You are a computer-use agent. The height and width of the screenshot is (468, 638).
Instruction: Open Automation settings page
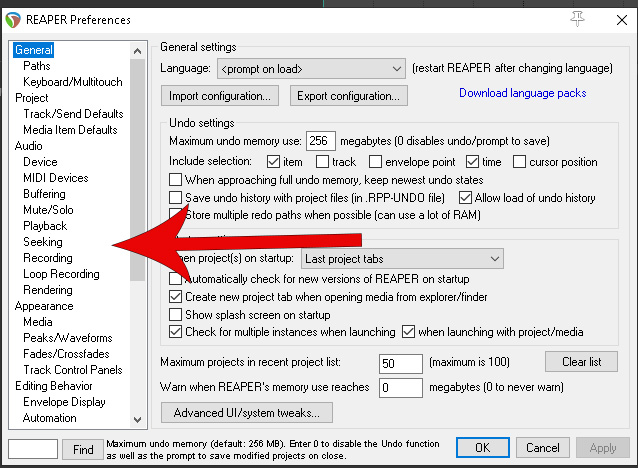(49, 418)
